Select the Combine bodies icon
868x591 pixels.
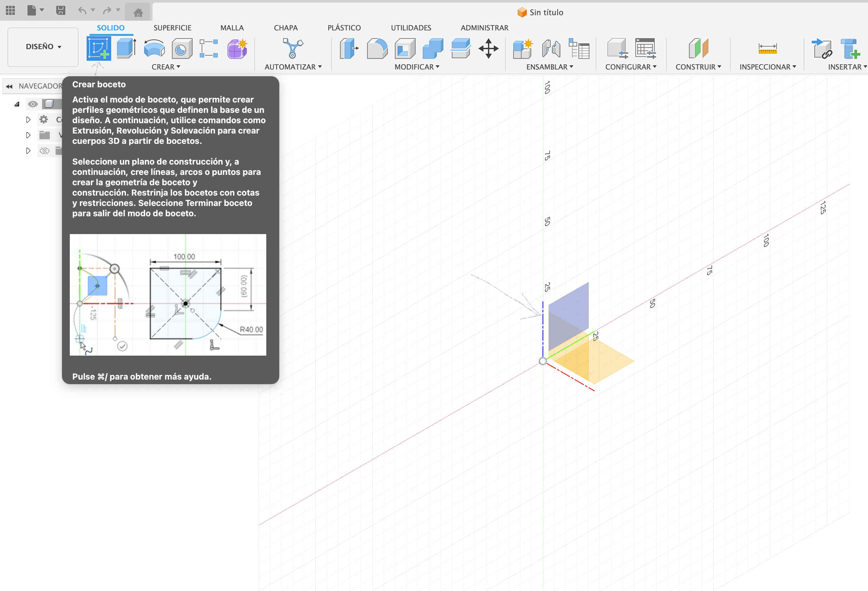(x=433, y=48)
